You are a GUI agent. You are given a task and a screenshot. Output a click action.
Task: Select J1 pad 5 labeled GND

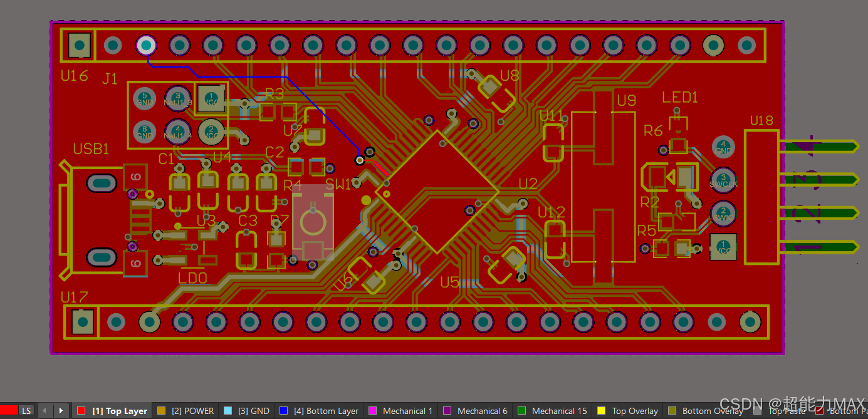[145, 98]
